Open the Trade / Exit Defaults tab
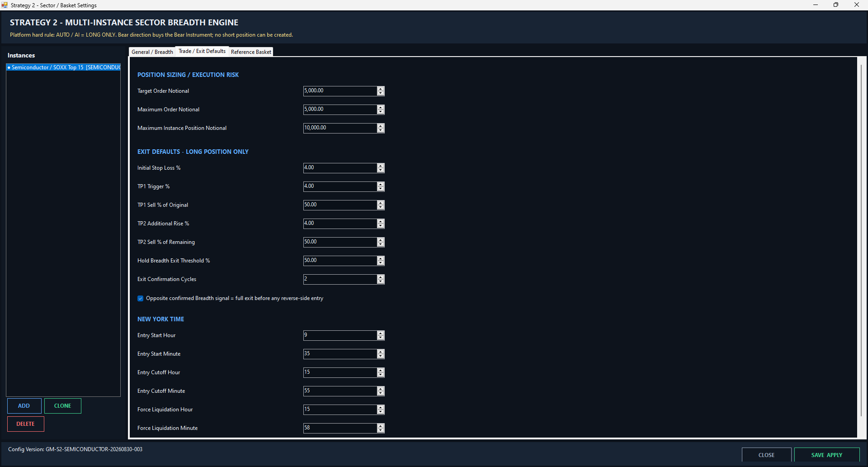Viewport: 868px width, 467px height. click(x=202, y=51)
